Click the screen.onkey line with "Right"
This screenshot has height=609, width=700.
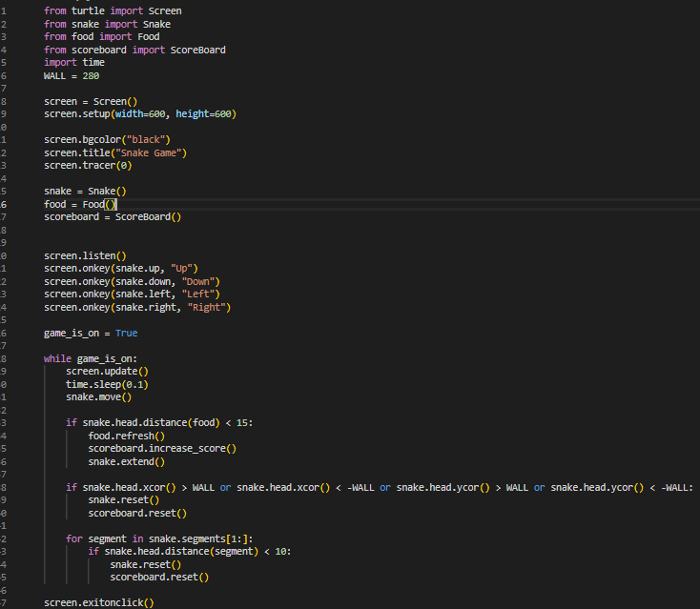click(x=137, y=308)
